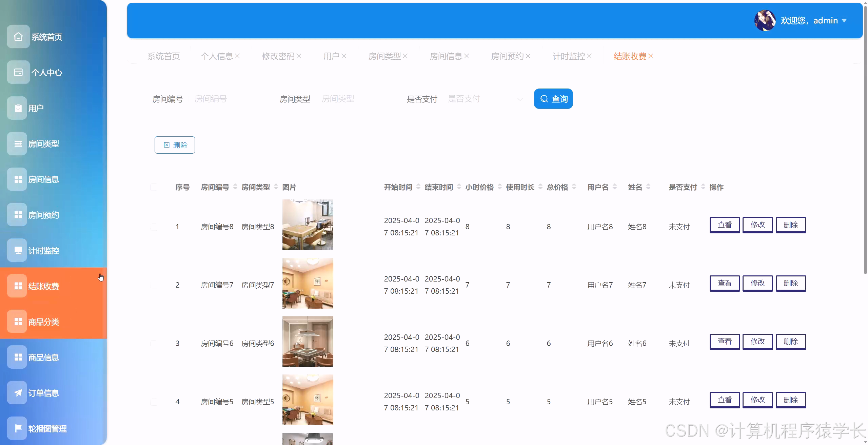Close the 修改密码 tab
868x445 pixels.
coord(299,56)
